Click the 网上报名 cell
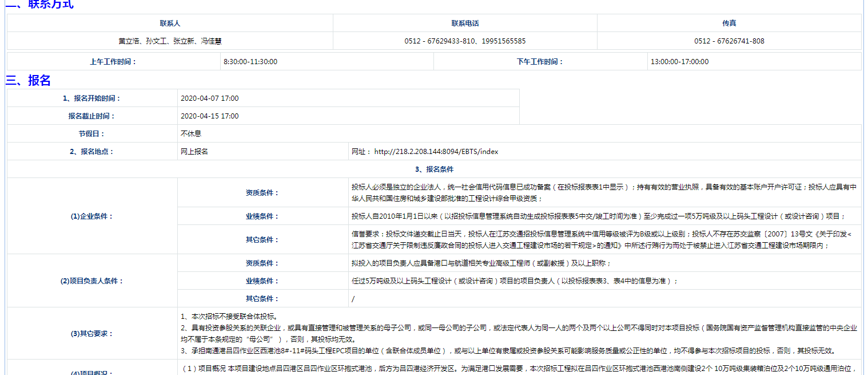Viewport: 868px width, 375px height. pyautogui.click(x=194, y=152)
